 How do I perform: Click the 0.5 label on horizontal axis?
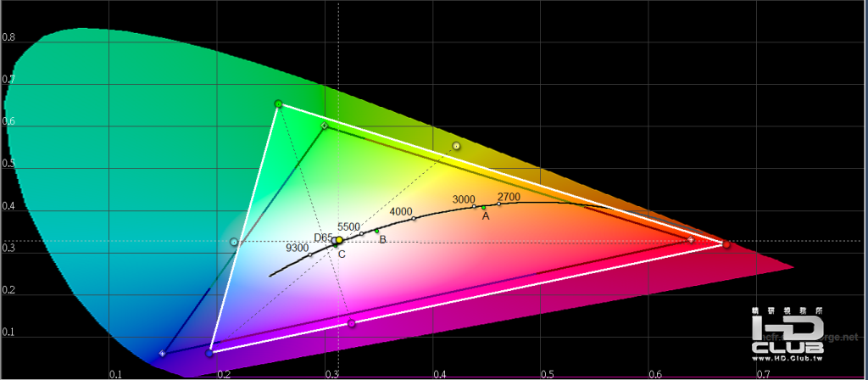(548, 375)
